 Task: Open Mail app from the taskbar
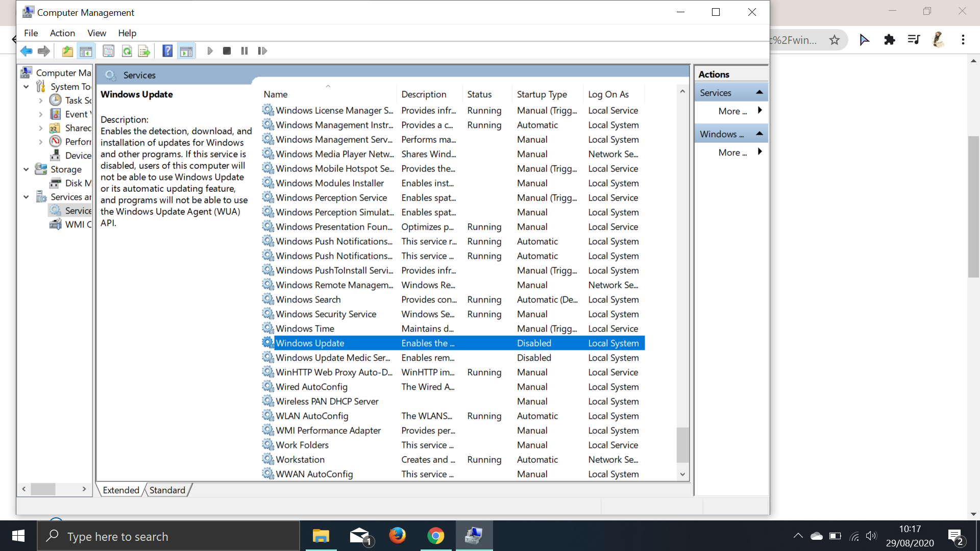tap(360, 536)
